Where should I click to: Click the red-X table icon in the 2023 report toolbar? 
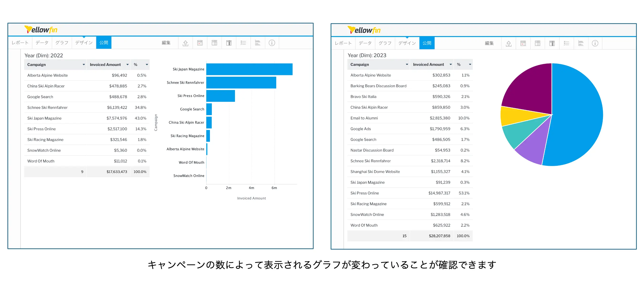pos(523,43)
